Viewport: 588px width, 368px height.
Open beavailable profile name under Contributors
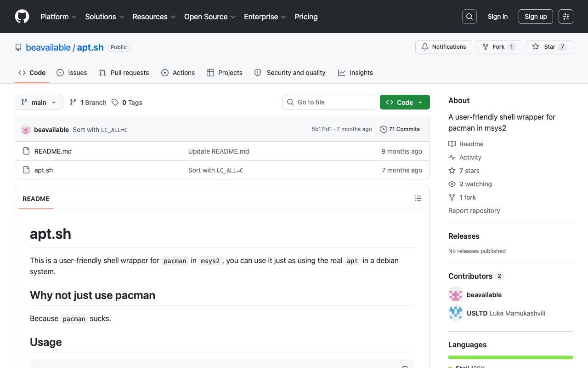tap(484, 295)
